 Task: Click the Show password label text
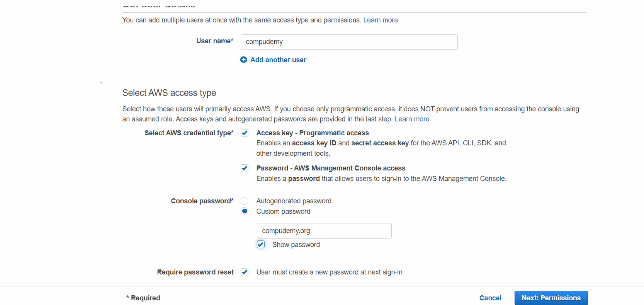click(x=296, y=245)
